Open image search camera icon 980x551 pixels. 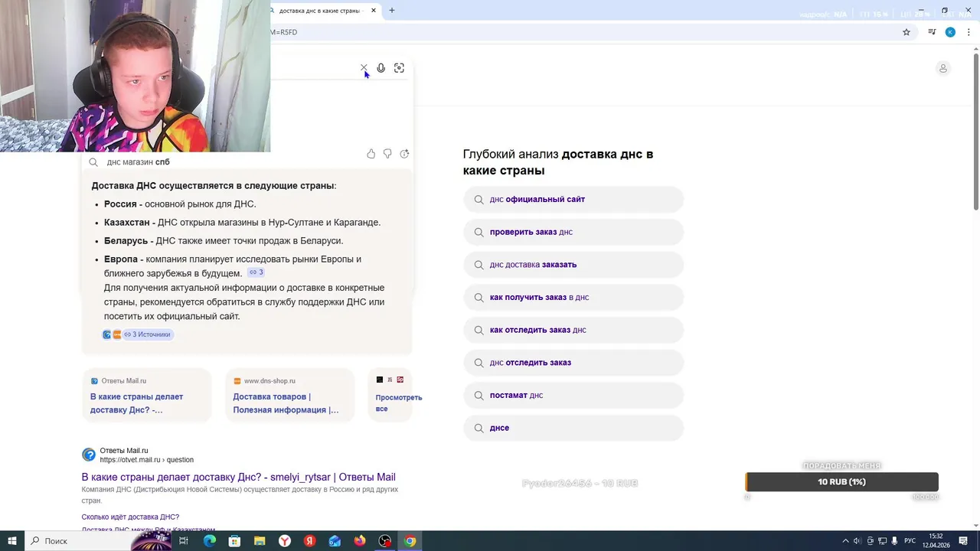point(399,68)
